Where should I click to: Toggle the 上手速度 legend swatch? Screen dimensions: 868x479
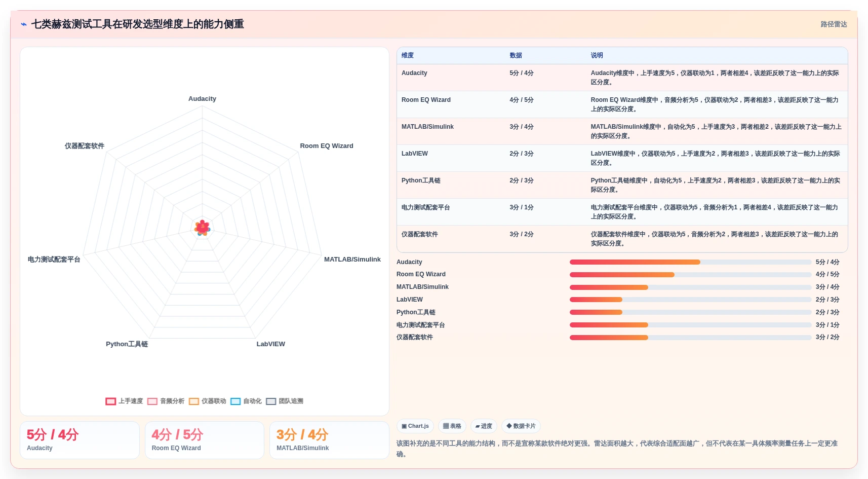(111, 401)
